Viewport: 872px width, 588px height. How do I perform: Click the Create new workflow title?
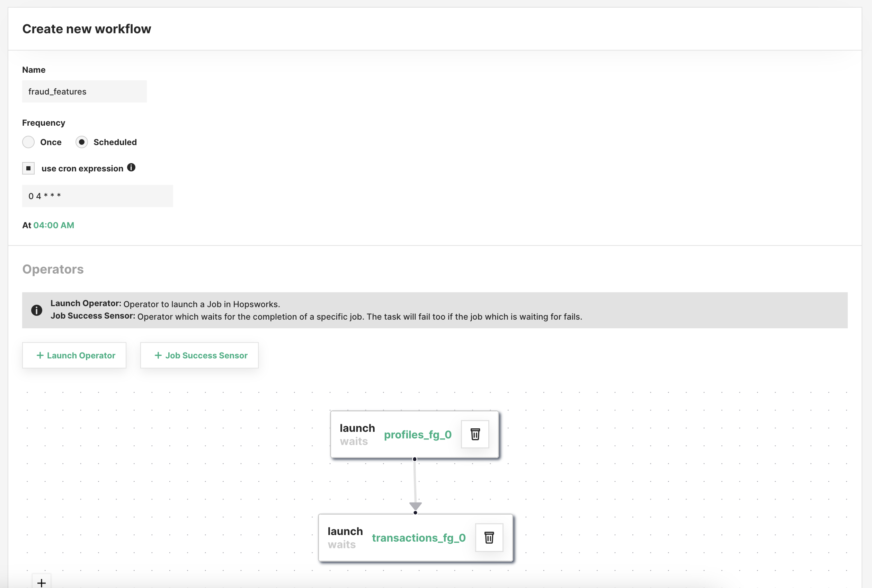pyautogui.click(x=87, y=29)
